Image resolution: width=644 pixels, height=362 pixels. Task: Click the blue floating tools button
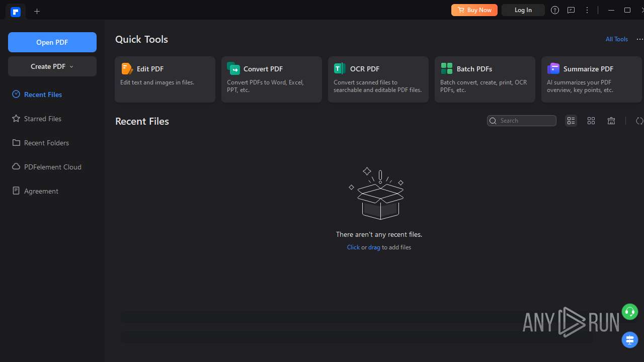[x=630, y=340]
